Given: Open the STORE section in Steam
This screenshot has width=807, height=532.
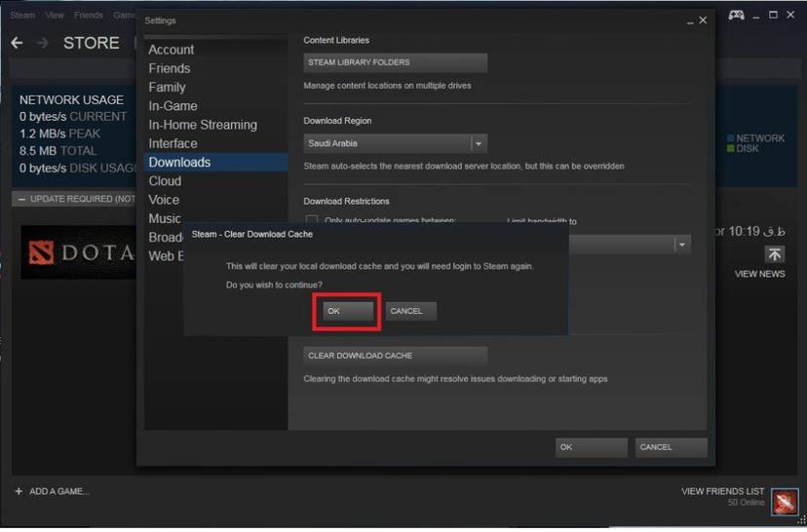Looking at the screenshot, I should click(x=91, y=43).
